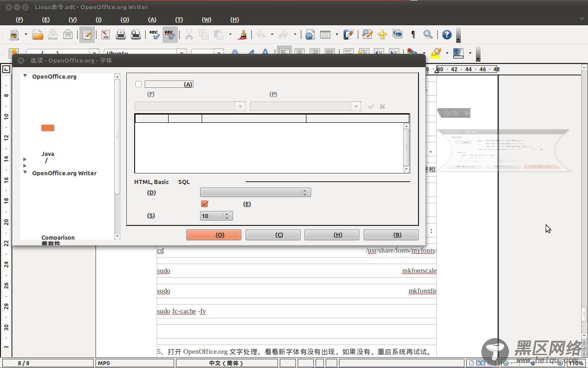
Task: Open Find and Replace icon
Action: click(x=367, y=34)
